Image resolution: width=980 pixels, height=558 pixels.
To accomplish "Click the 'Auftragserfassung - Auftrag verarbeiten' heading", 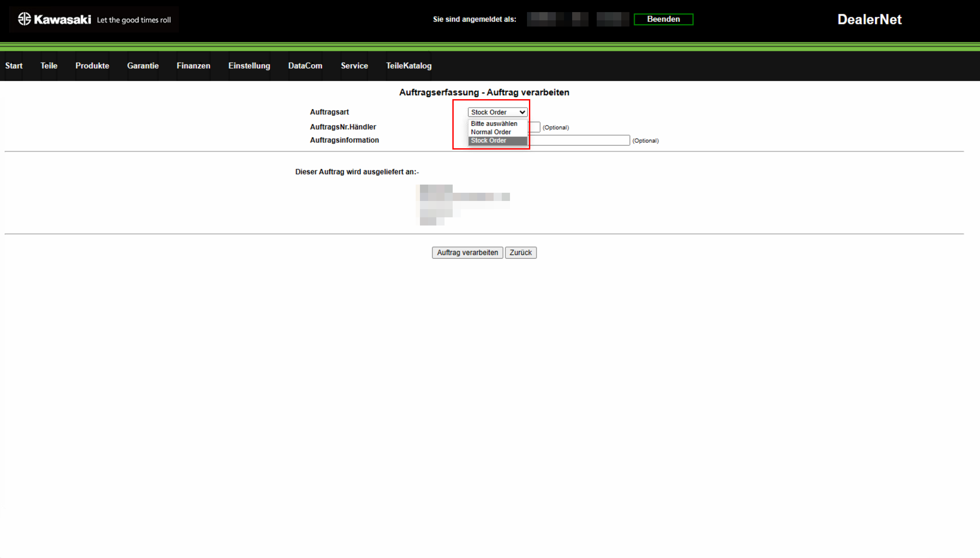I will point(484,92).
